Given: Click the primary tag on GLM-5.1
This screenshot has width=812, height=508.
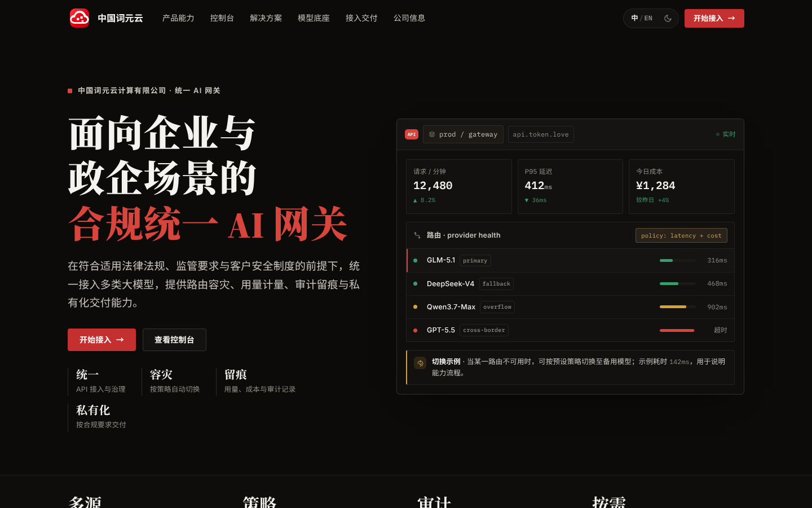Looking at the screenshot, I should coord(475,260).
